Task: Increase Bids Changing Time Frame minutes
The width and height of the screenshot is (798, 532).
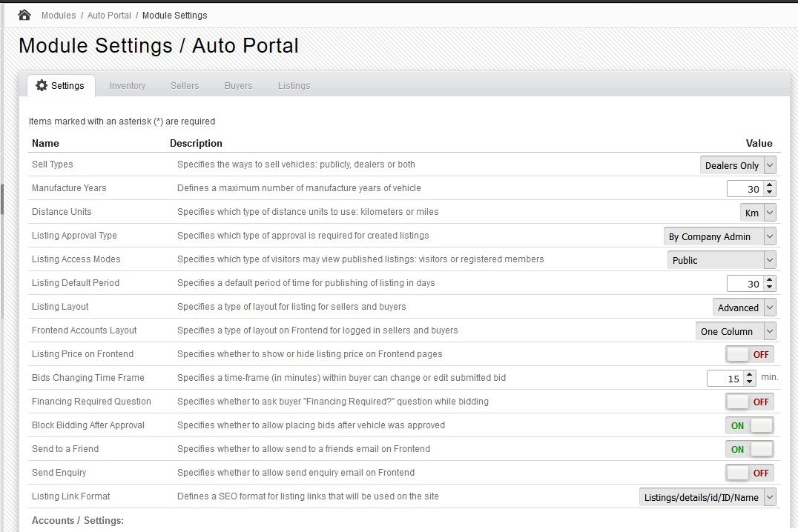Action: click(749, 375)
